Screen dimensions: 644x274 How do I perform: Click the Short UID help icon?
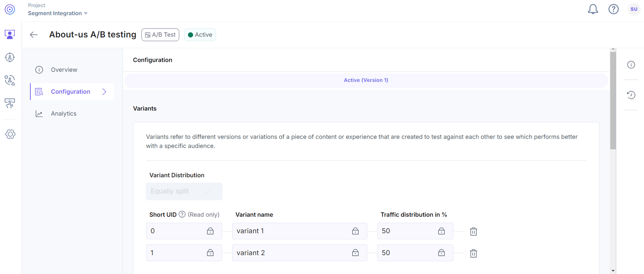pos(182,214)
